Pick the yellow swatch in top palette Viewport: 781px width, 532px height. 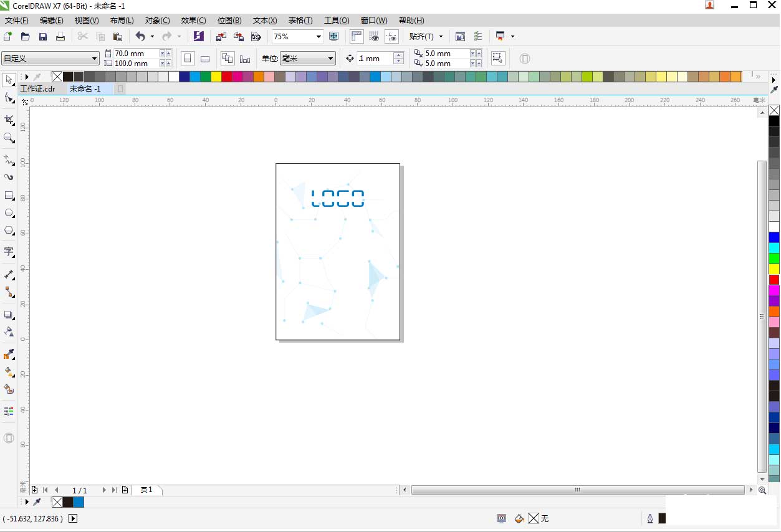(x=216, y=77)
